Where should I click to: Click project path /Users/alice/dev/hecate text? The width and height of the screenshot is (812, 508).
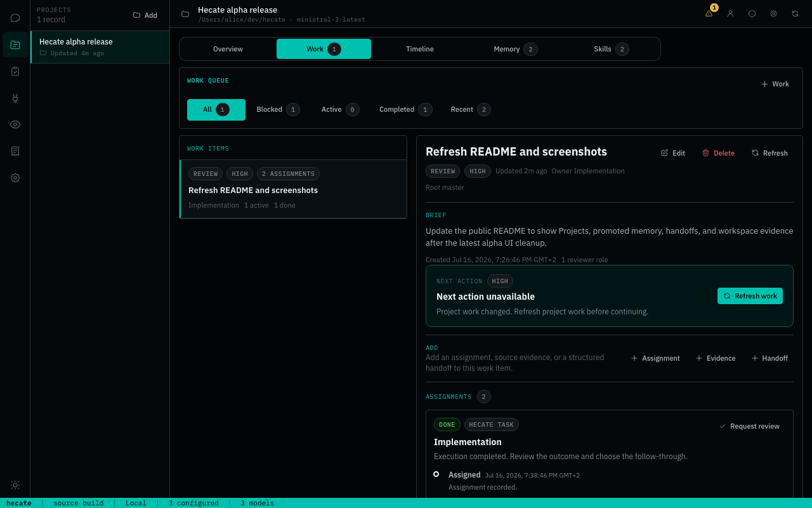pyautogui.click(x=242, y=20)
